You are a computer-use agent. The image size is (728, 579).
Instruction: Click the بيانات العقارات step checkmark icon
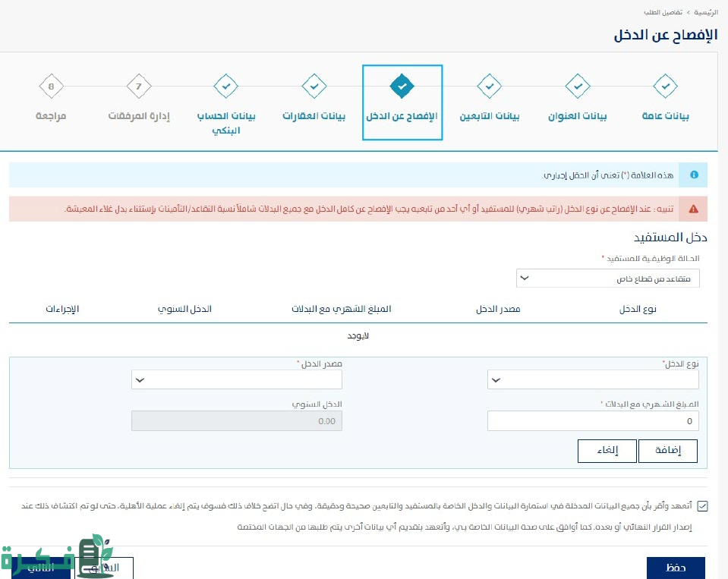(314, 87)
